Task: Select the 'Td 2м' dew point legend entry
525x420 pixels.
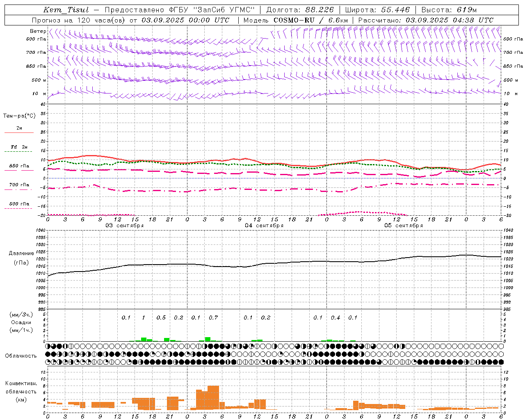Action: 19,147
